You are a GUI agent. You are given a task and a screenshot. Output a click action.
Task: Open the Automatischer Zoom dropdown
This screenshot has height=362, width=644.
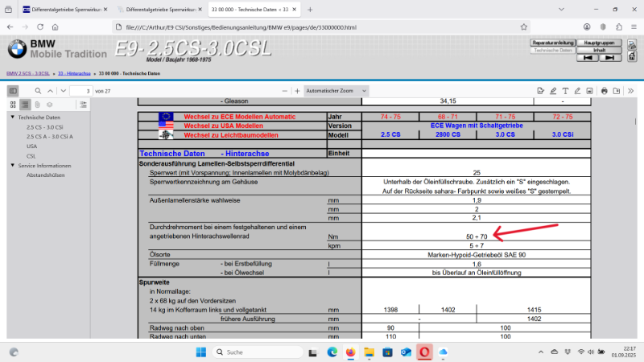pos(336,91)
